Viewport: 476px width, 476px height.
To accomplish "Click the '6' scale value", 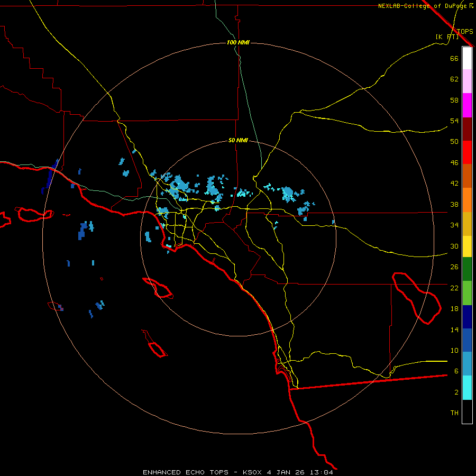I will click(x=456, y=371).
